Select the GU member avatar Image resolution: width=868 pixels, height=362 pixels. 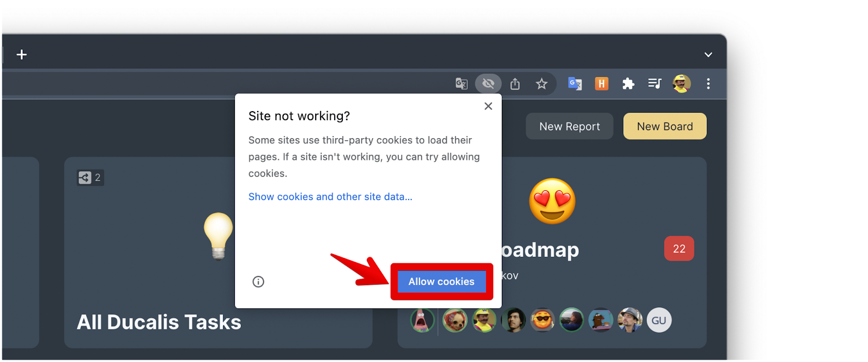659,320
